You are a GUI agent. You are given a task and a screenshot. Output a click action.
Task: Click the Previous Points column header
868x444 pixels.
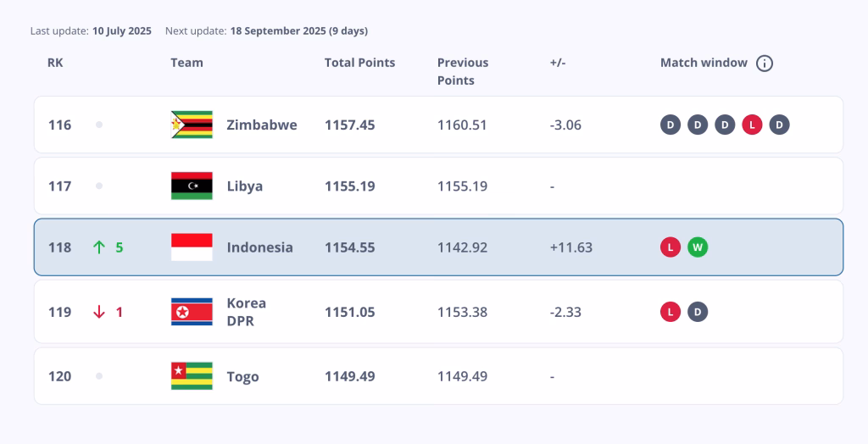(x=463, y=71)
